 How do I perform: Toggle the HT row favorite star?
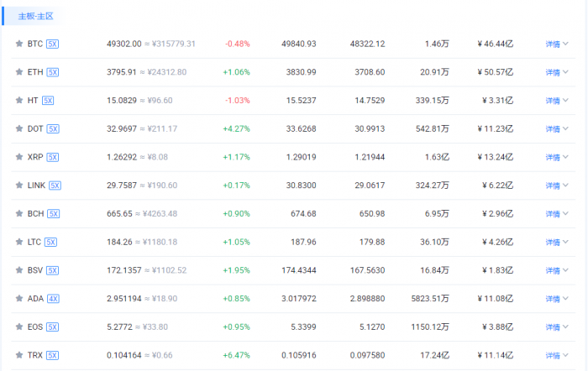point(19,101)
